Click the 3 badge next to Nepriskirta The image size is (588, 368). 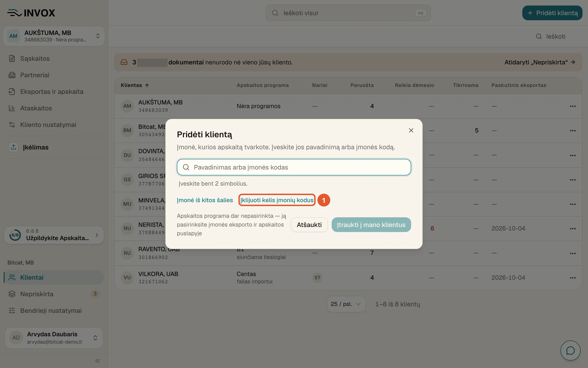pyautogui.click(x=95, y=294)
